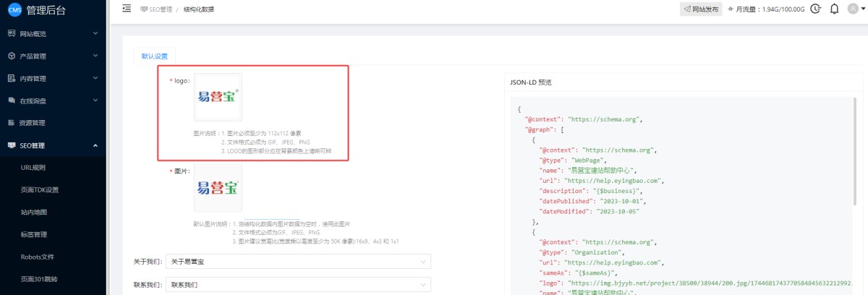Viewport: 868px width, 295px height.
Task: Click the "@graph": [ line
Action: click(x=544, y=129)
